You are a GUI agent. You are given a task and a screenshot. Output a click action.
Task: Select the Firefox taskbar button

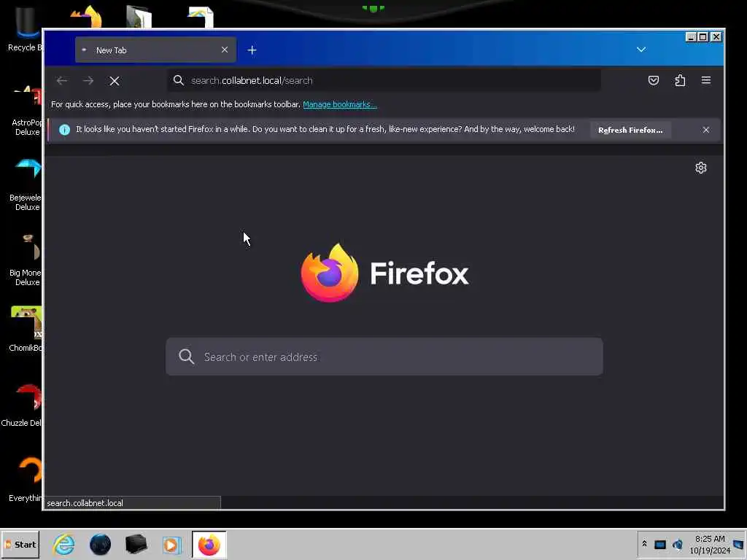coord(209,544)
